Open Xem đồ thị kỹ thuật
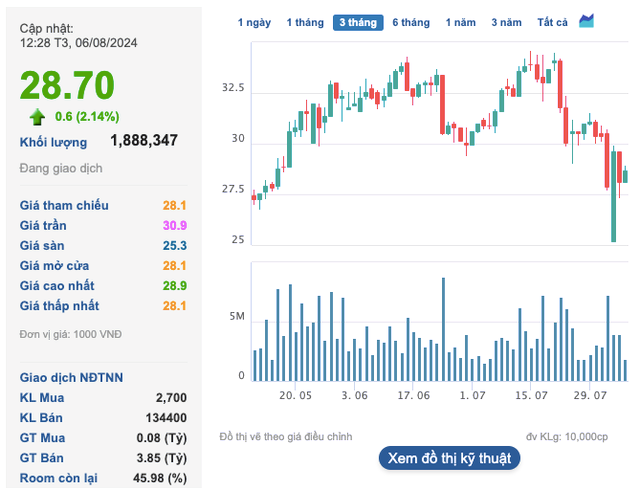Viewport: 640px width, 494px height. [449, 458]
